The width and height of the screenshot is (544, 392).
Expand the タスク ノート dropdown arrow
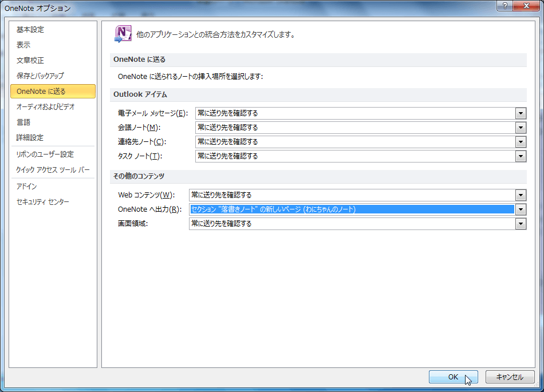click(x=521, y=156)
